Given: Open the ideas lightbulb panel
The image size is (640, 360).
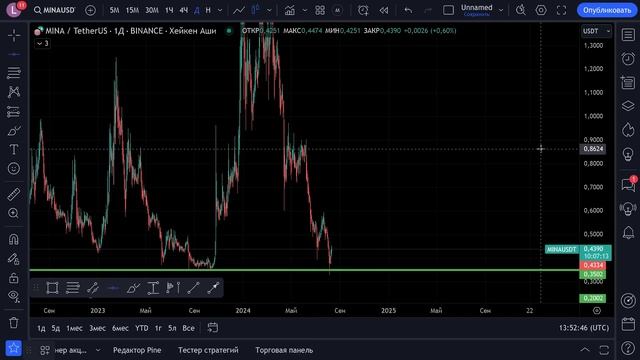Looking at the screenshot, I should pos(628,154).
